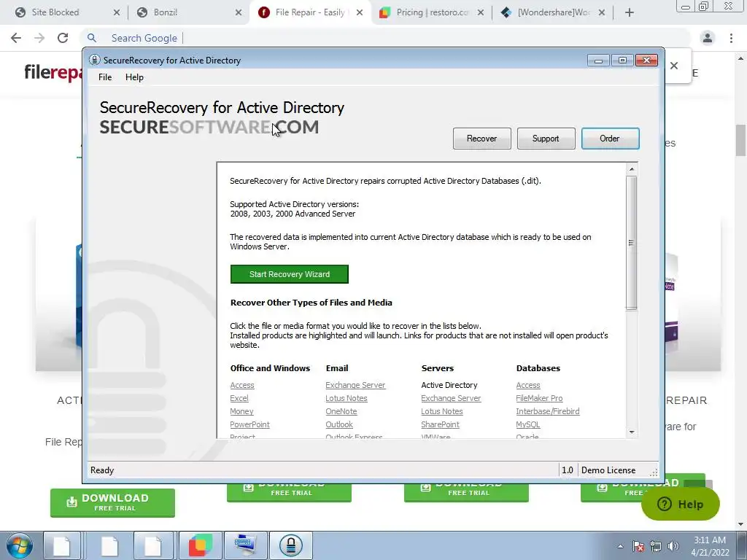Start the Recovery Wizard
The width and height of the screenshot is (747, 560).
289,274
